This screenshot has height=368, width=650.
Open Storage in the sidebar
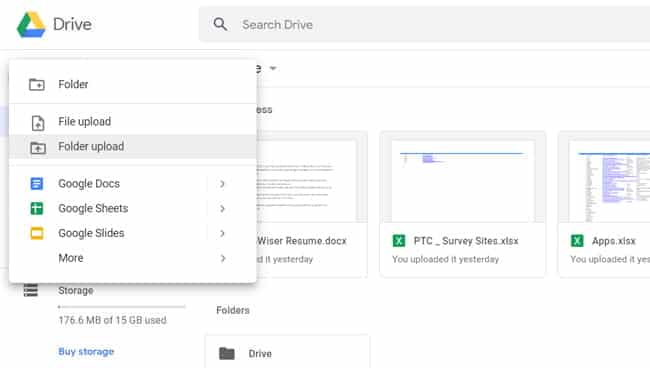point(75,291)
